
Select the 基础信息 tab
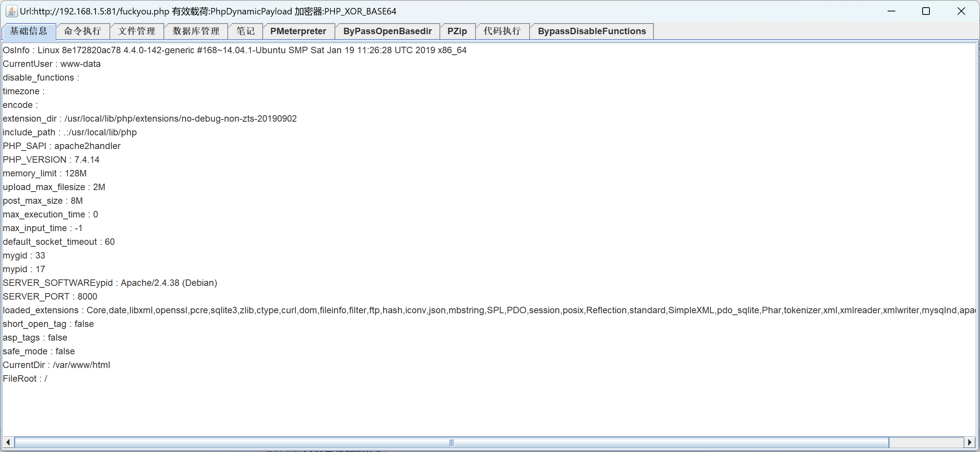[x=29, y=31]
